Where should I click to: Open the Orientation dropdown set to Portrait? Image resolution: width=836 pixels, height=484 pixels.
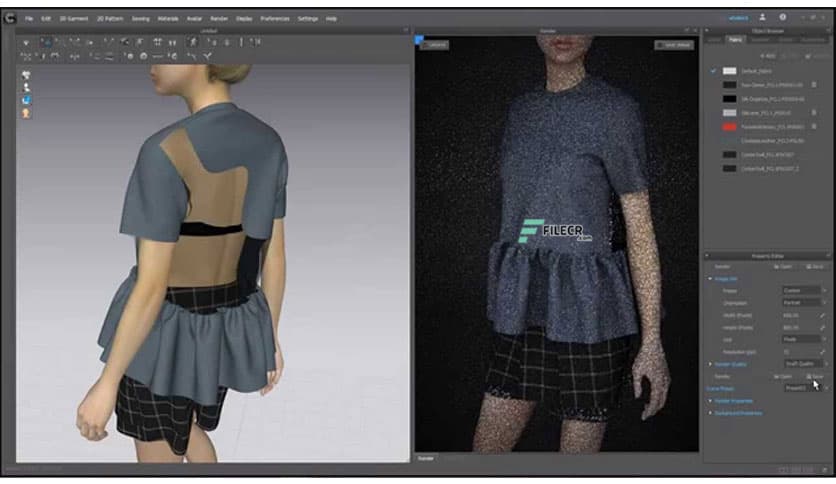803,302
